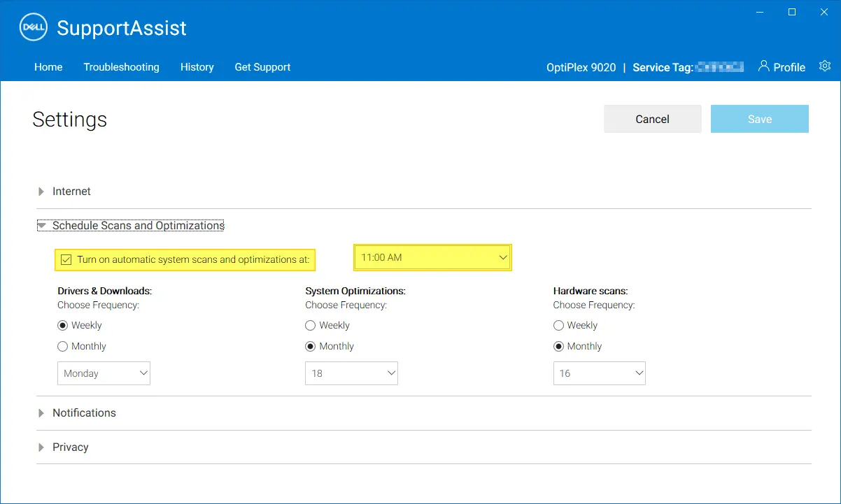Click the Settings page heading
The width and height of the screenshot is (841, 504).
click(x=70, y=120)
